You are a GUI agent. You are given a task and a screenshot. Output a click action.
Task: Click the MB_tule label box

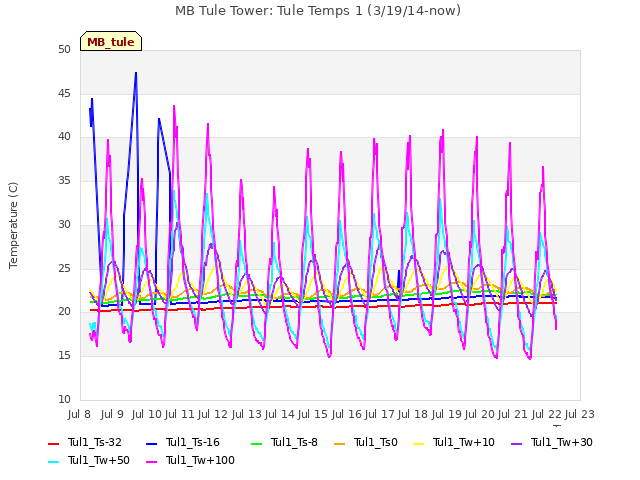pos(111,41)
